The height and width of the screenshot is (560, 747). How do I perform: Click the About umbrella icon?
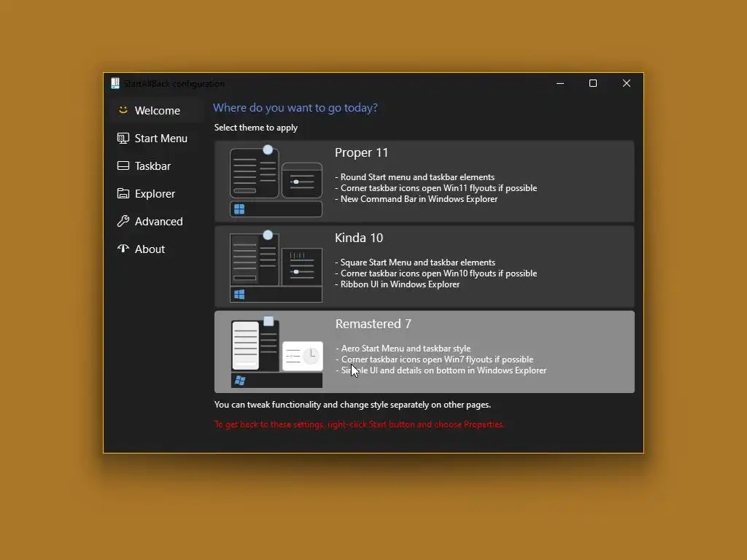click(123, 249)
